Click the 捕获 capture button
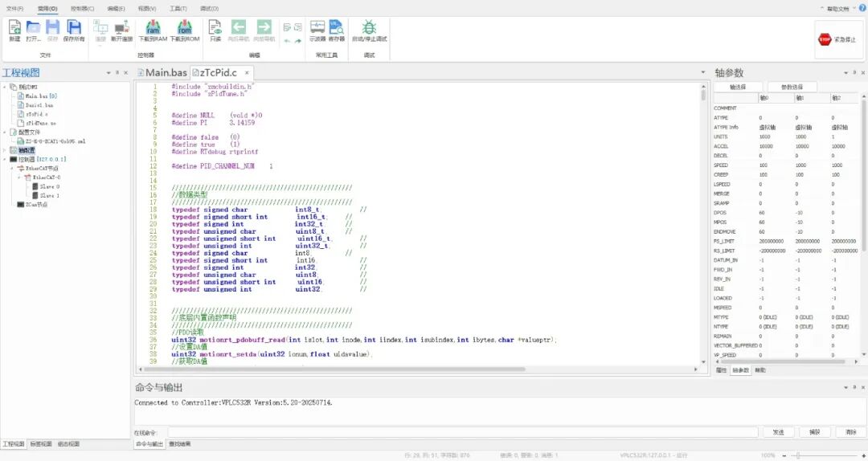This screenshot has height=461, width=868. click(x=815, y=431)
